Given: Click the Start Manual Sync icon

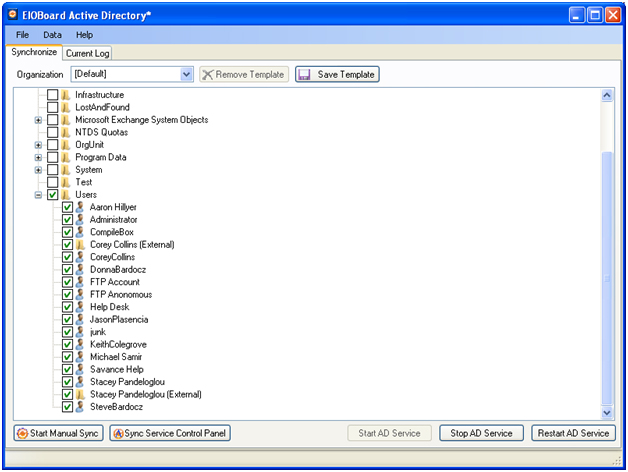Looking at the screenshot, I should tap(22, 433).
